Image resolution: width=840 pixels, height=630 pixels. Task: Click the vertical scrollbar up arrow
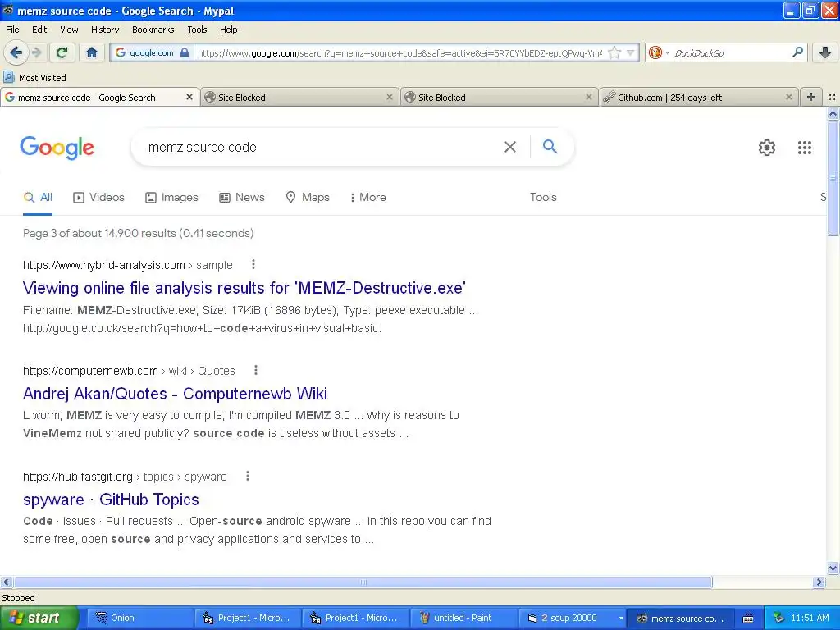click(833, 113)
